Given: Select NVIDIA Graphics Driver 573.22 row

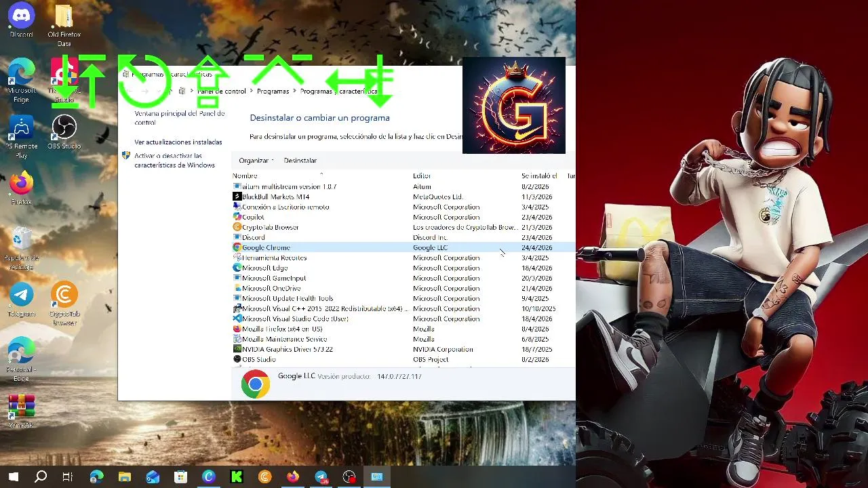Looking at the screenshot, I should click(403, 349).
